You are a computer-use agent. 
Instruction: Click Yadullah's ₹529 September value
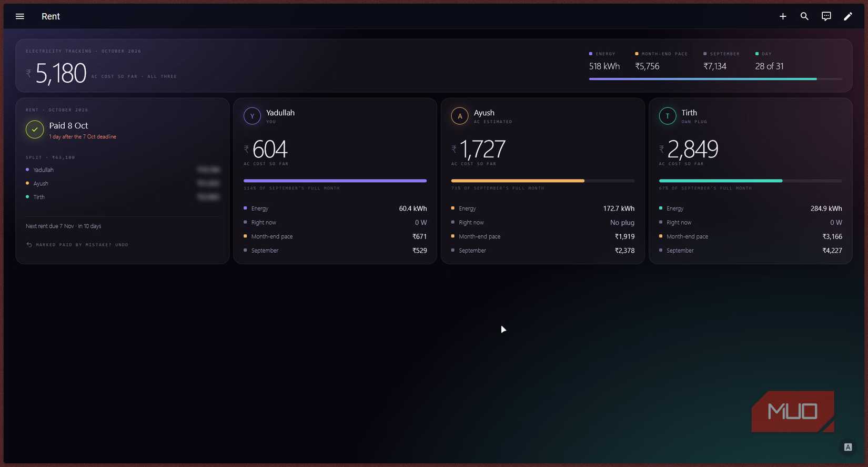tap(419, 251)
